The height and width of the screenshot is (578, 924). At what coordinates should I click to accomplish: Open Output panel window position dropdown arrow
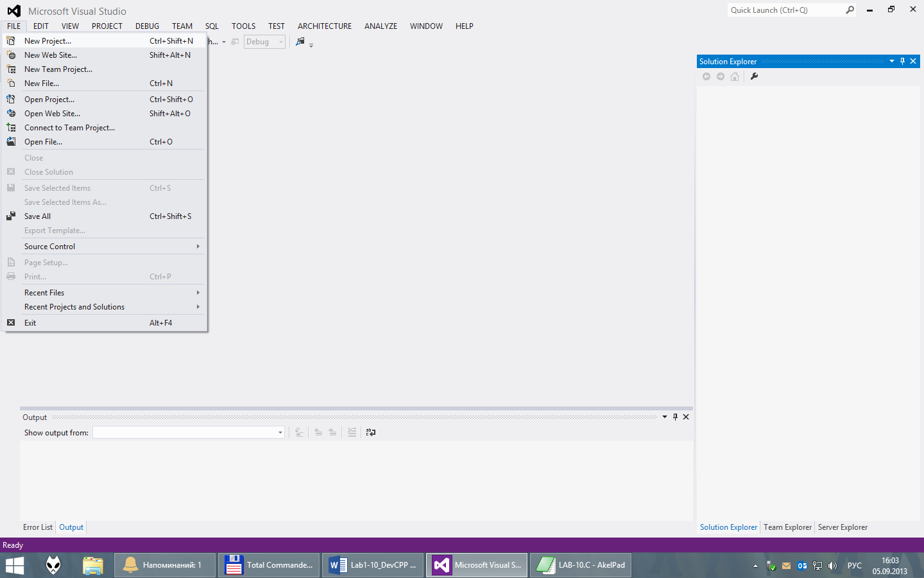(x=665, y=417)
